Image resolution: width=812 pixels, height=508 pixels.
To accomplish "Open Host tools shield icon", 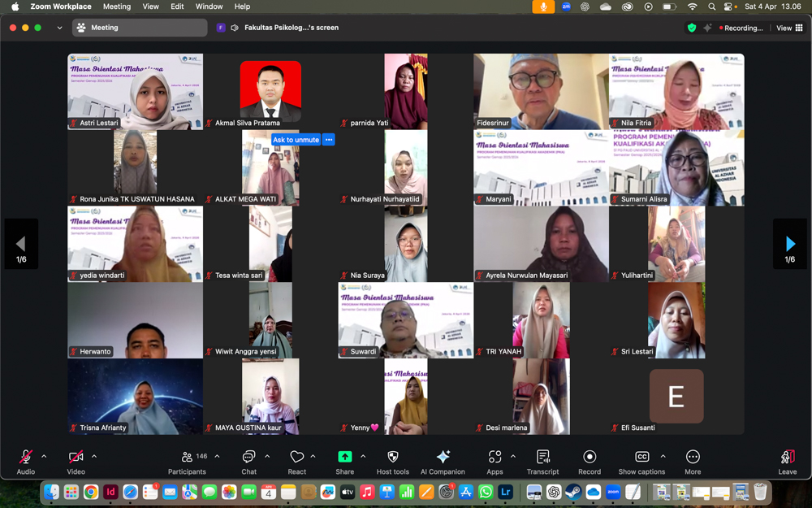I will click(393, 458).
